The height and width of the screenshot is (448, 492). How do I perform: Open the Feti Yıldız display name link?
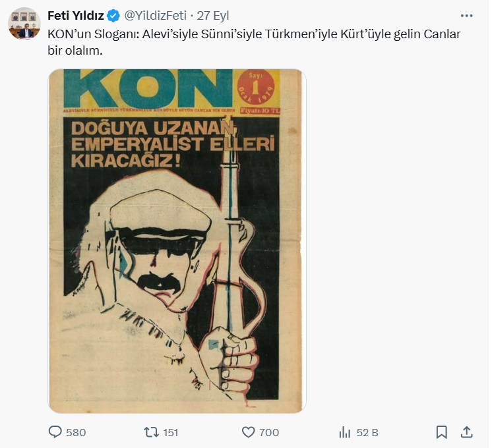75,16
